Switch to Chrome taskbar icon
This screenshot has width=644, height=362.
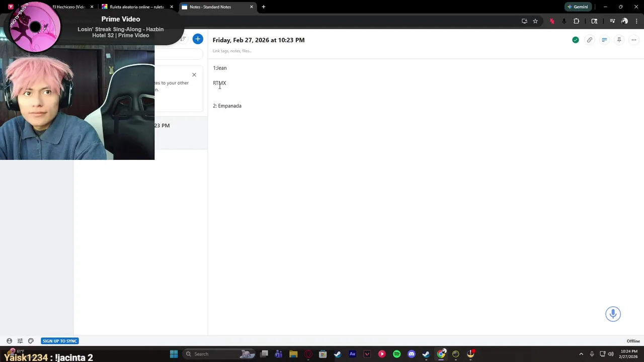(x=441, y=354)
